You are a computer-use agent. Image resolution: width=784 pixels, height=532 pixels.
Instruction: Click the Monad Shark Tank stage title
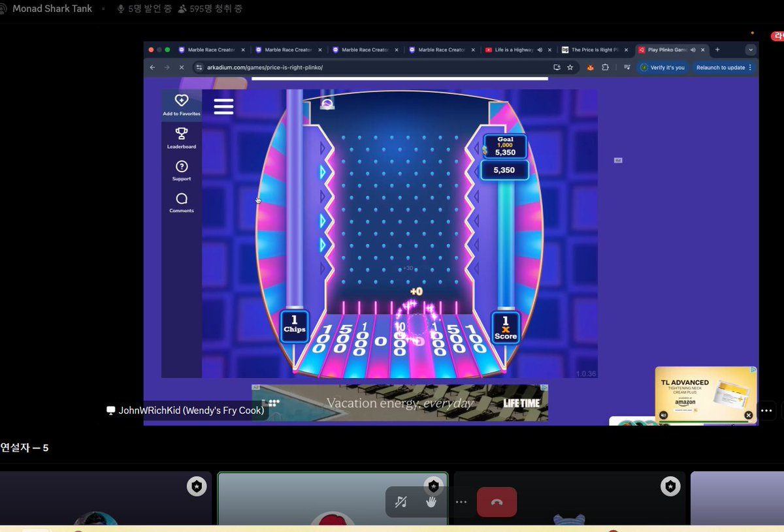coord(52,8)
